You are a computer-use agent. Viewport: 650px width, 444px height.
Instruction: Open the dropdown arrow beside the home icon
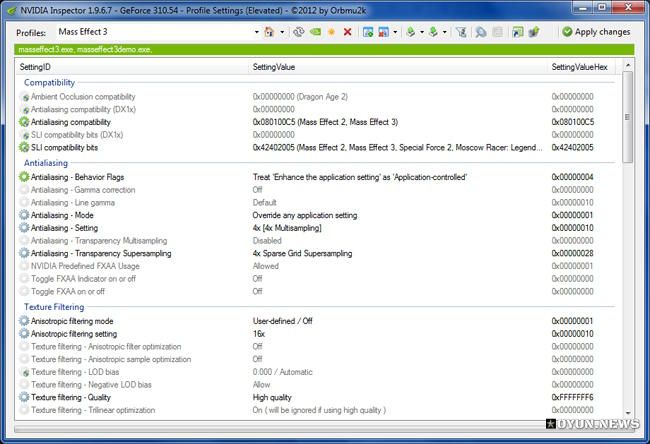point(282,32)
